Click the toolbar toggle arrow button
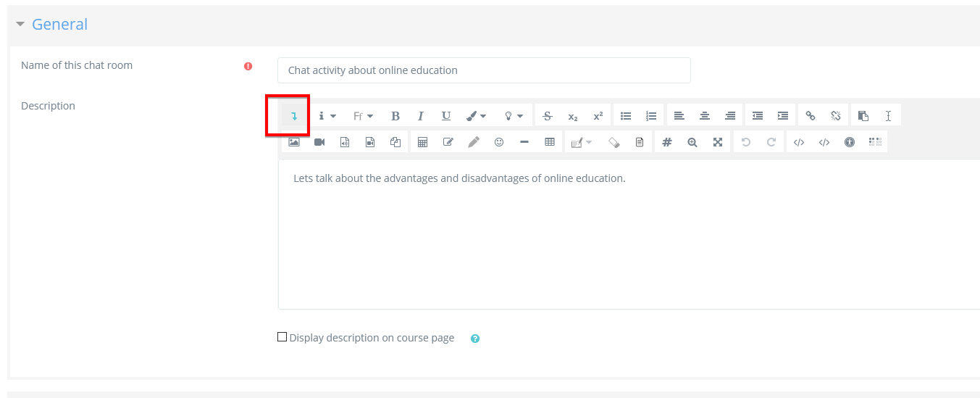980x398 pixels. 294,116
